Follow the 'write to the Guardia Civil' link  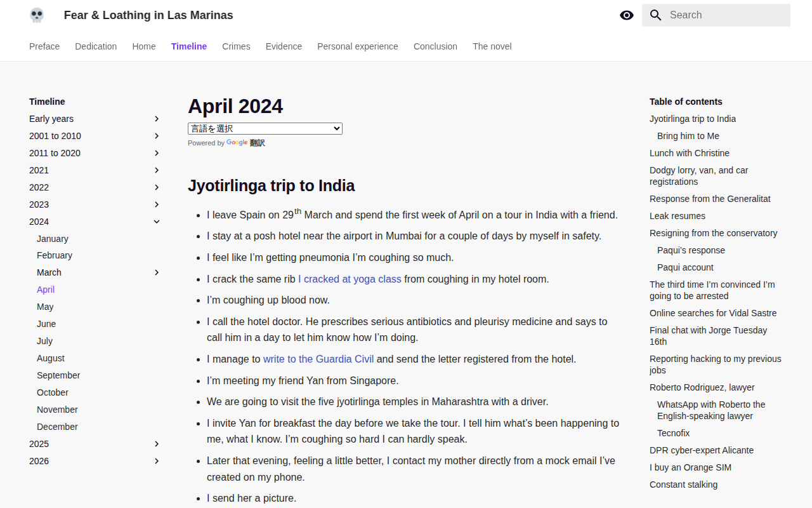tap(318, 359)
